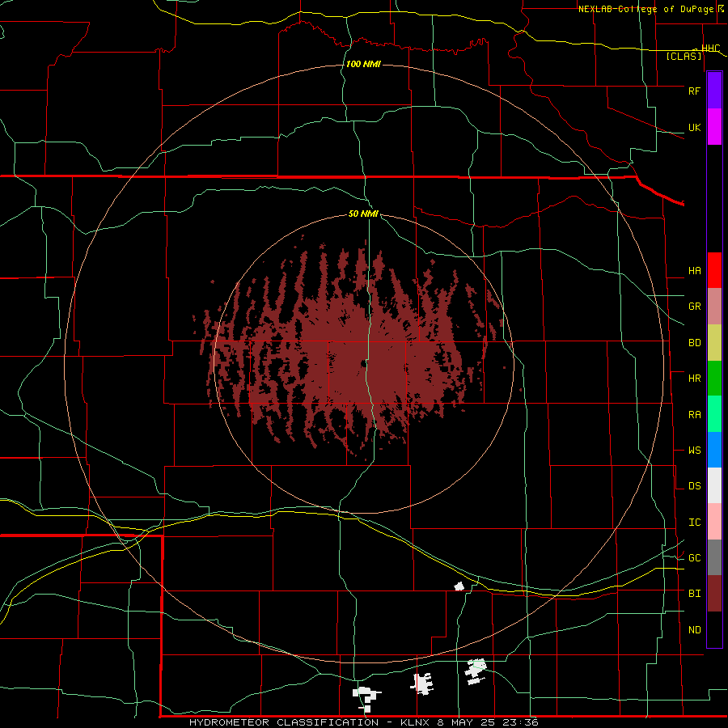Click the ND legend label
The image size is (728, 728).
pos(694,630)
